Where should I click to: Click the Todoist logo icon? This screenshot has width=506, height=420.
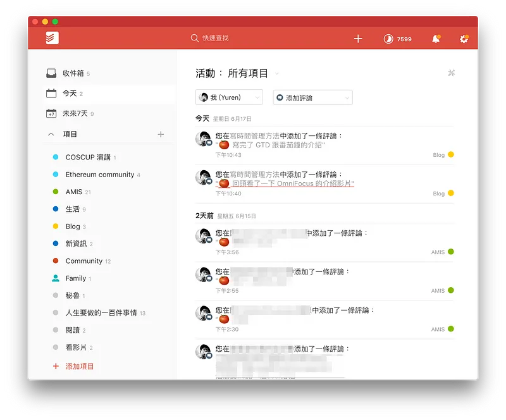coord(52,38)
